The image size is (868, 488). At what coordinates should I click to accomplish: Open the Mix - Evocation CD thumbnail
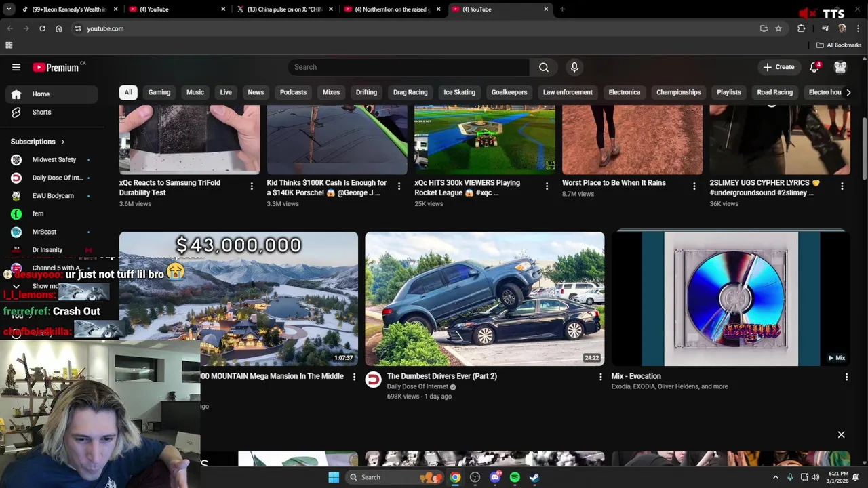pos(731,299)
